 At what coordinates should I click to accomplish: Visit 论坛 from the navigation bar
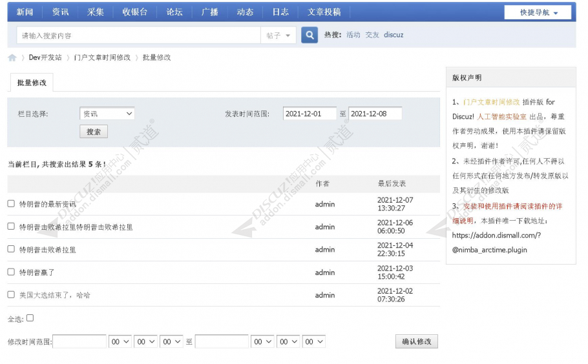click(174, 12)
